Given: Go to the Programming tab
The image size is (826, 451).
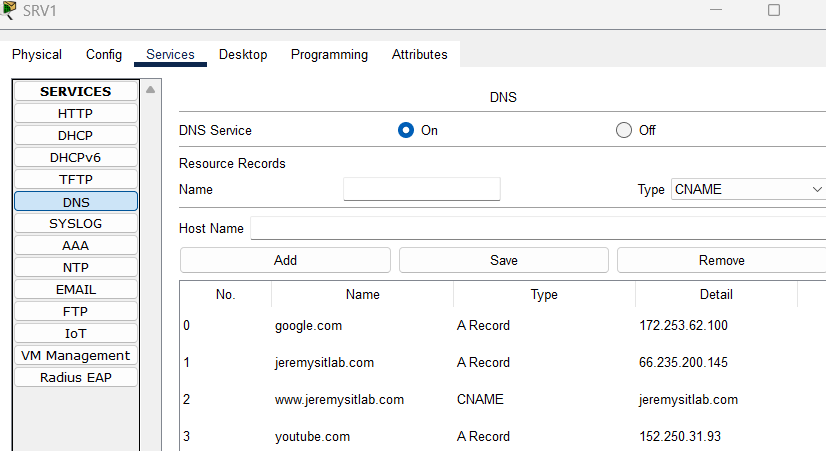Looking at the screenshot, I should [x=329, y=55].
